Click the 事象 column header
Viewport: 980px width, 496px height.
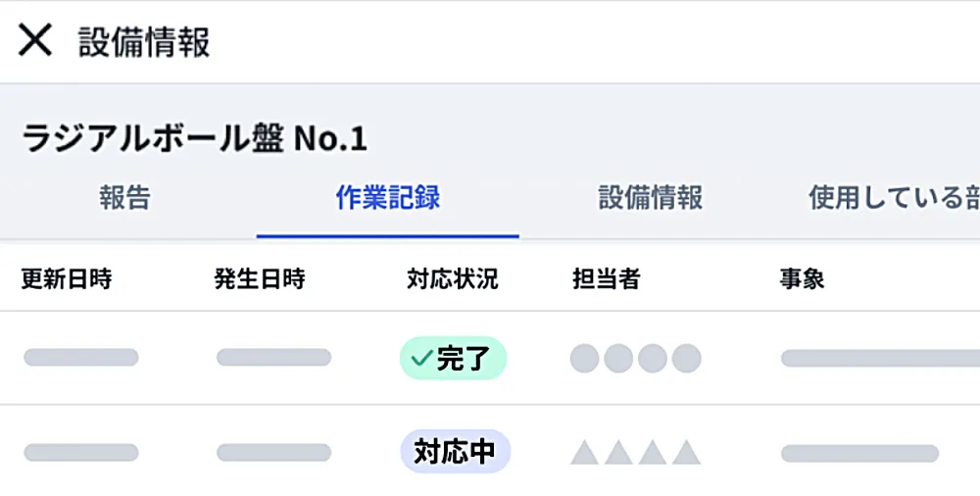click(802, 278)
